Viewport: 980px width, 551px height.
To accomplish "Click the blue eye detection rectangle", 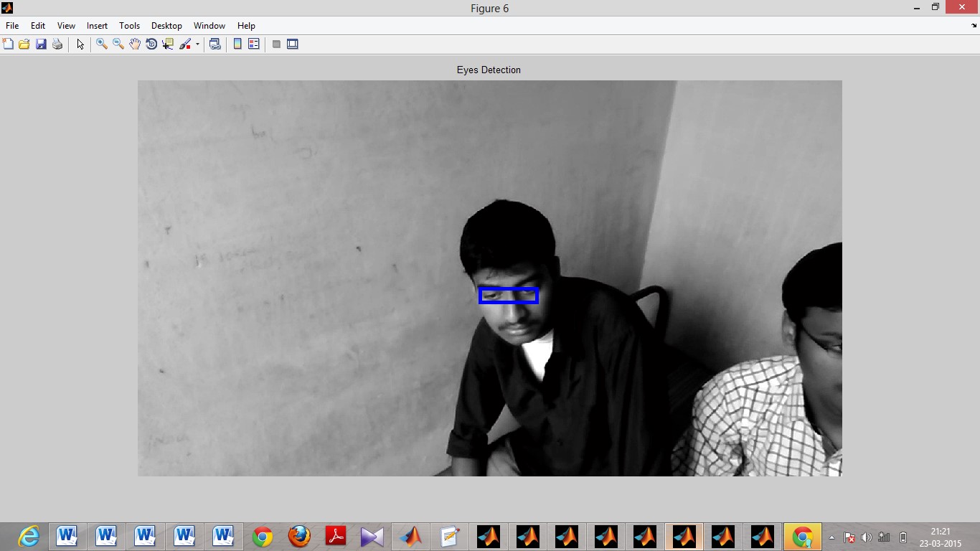I will tap(509, 296).
